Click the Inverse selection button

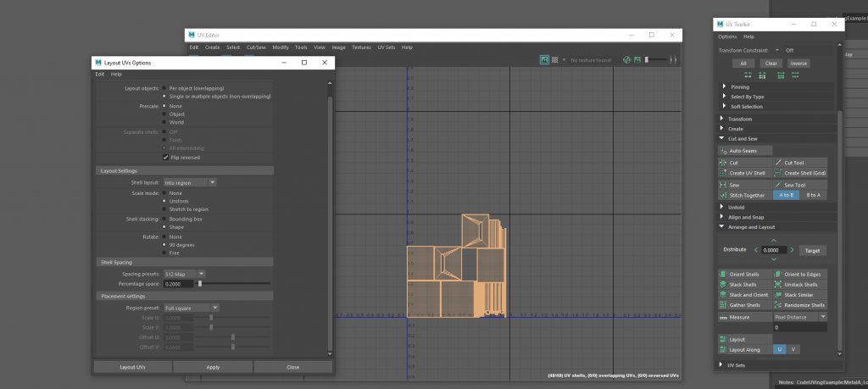pyautogui.click(x=798, y=64)
